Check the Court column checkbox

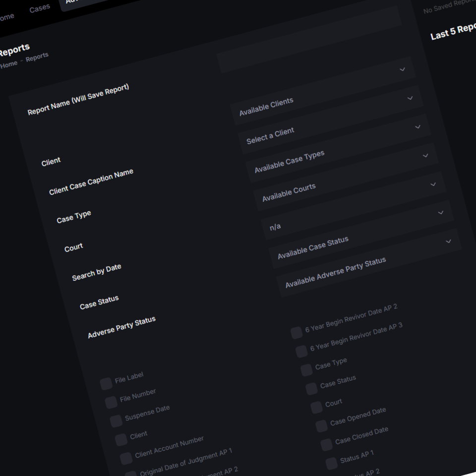[x=317, y=408]
